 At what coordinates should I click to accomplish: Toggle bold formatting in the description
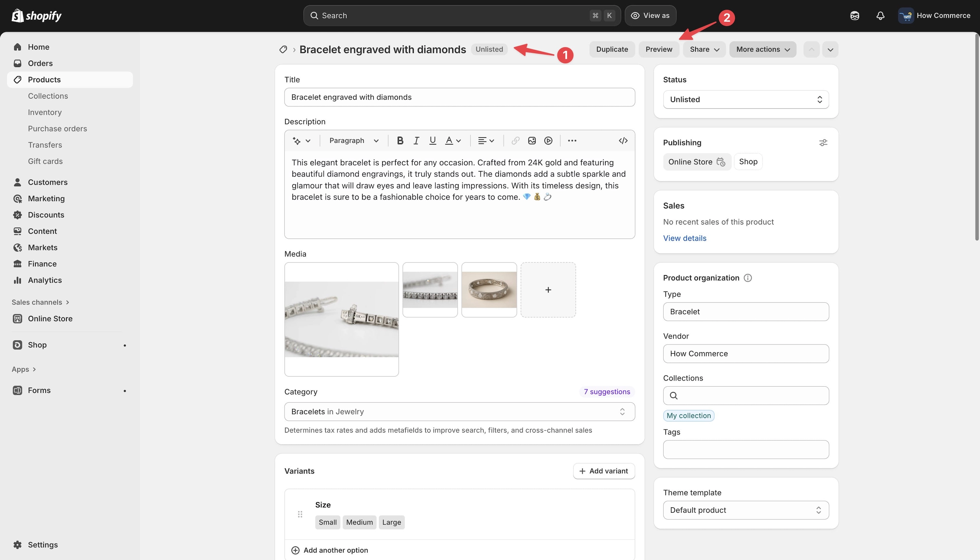pos(400,141)
